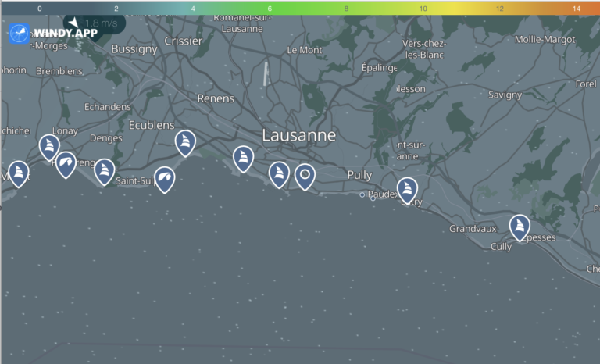The image size is (600, 364).
Task: Click the orange end of the wind scale at 14
Action: click(x=576, y=8)
